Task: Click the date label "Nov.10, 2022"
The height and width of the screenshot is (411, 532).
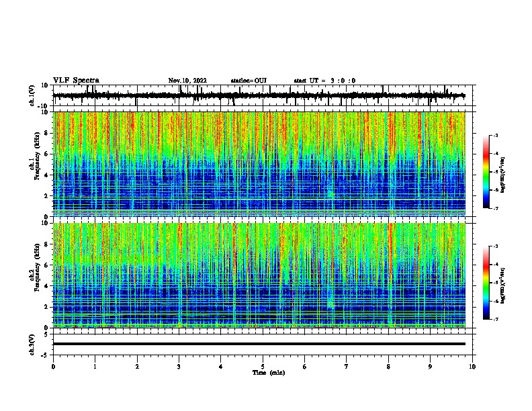Action: (x=187, y=81)
